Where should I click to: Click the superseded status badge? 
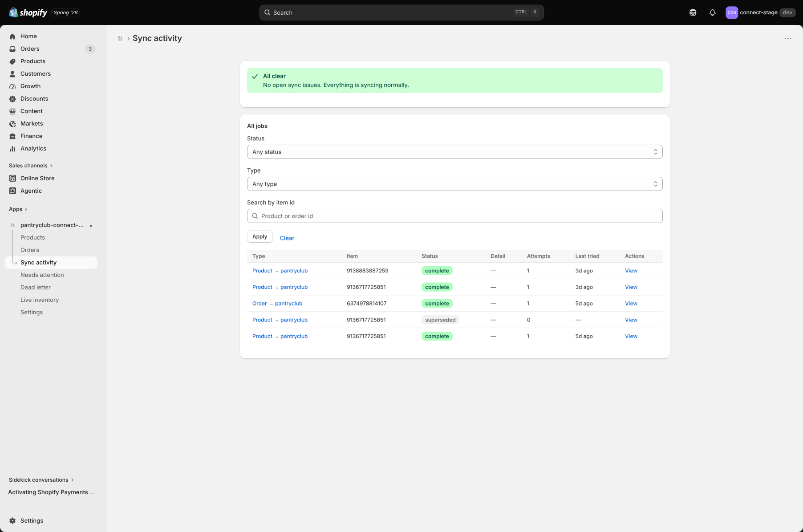coord(440,320)
